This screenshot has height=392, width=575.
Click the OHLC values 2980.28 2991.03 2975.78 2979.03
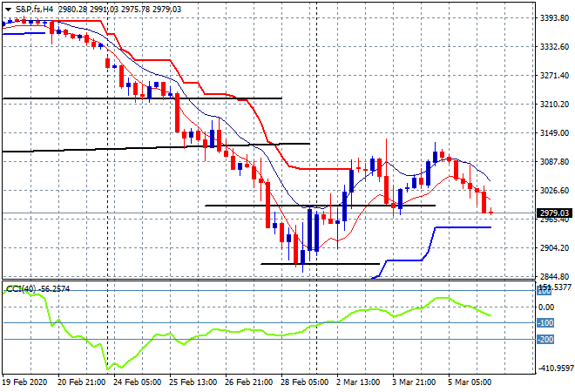pos(119,10)
